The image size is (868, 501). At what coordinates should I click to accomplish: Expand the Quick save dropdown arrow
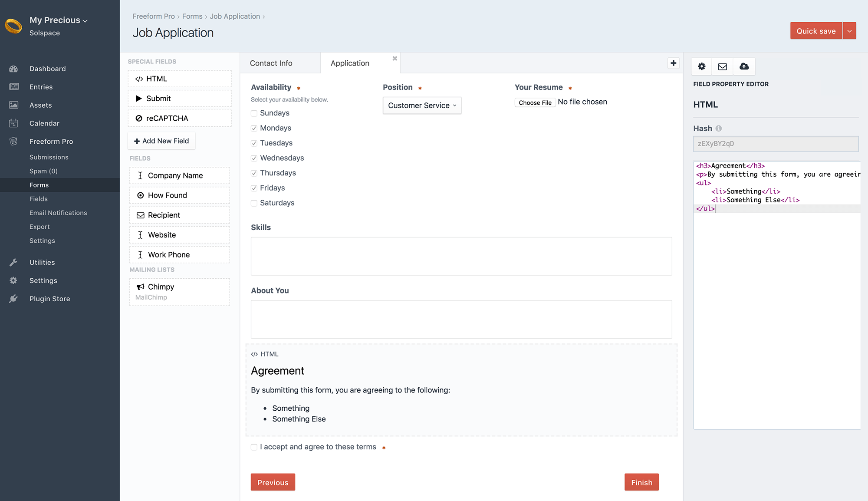849,30
